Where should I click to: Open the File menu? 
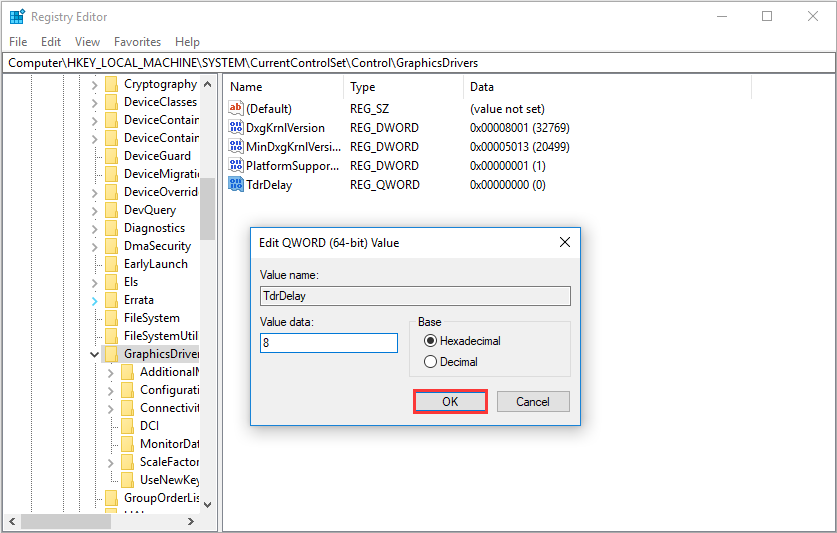18,42
